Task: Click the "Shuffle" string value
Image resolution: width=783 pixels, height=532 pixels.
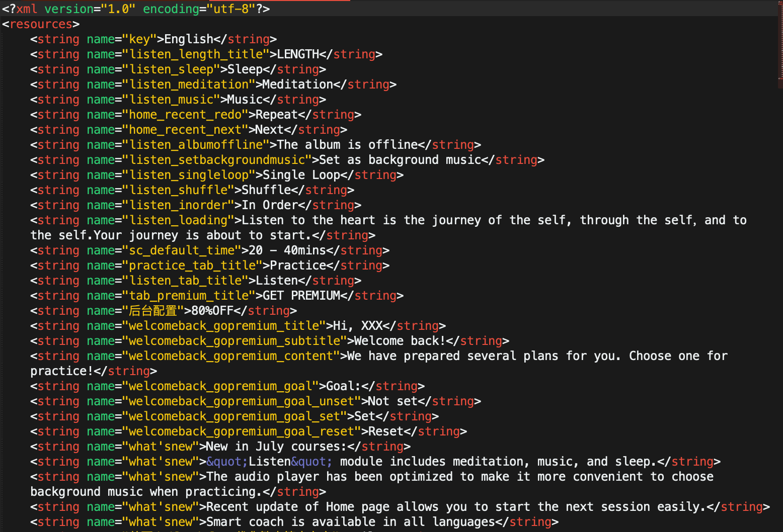Action: pyautogui.click(x=266, y=190)
